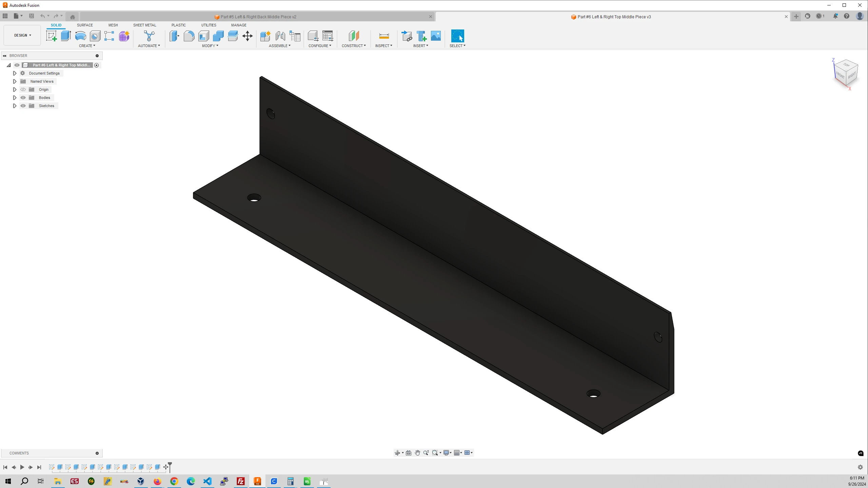Toggle visibility of Sketches folder
This screenshot has width=868, height=488.
click(23, 105)
